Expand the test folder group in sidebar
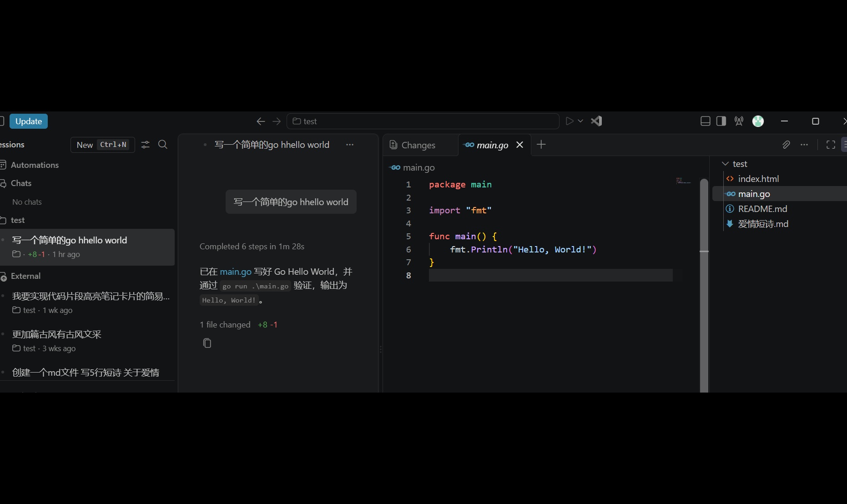 [18, 220]
